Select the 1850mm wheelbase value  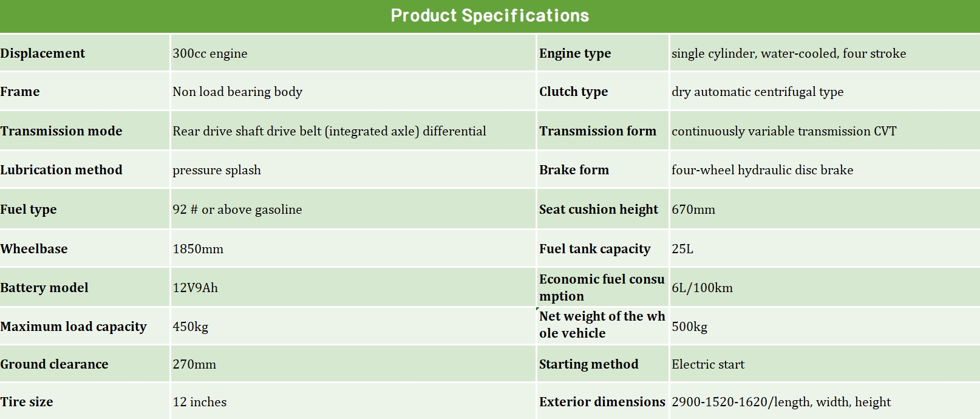pos(198,249)
